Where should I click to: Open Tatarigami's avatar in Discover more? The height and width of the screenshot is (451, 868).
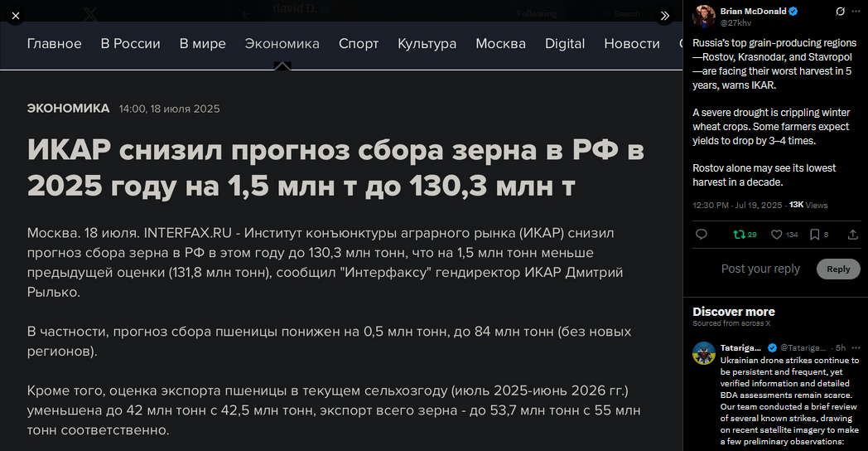(703, 353)
